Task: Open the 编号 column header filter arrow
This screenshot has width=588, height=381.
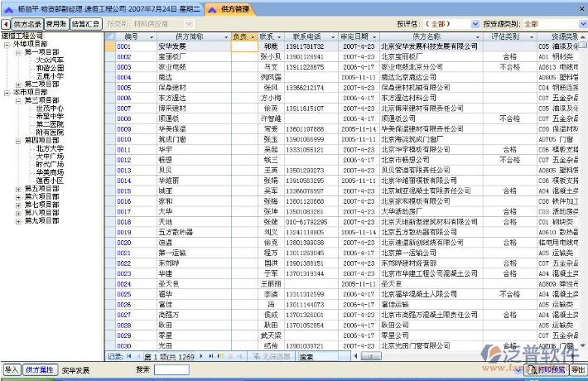Action: pyautogui.click(x=151, y=37)
